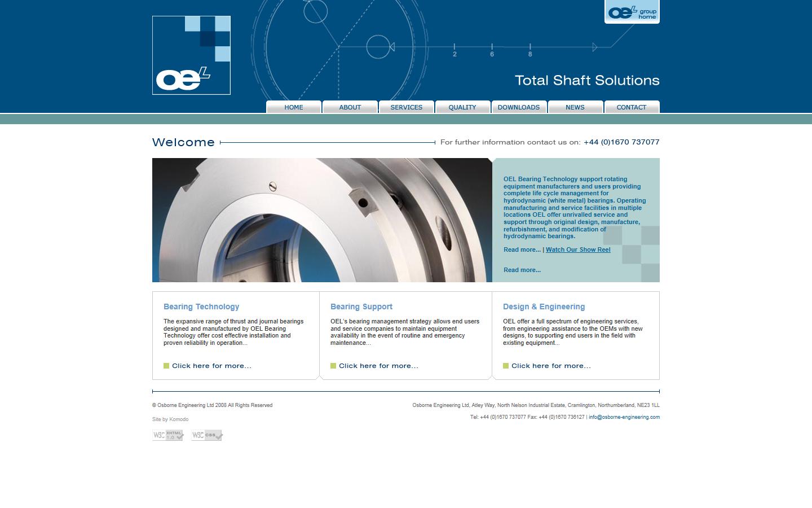Click the W3C CSS validation badge
The height and width of the screenshot is (508, 812).
[206, 435]
